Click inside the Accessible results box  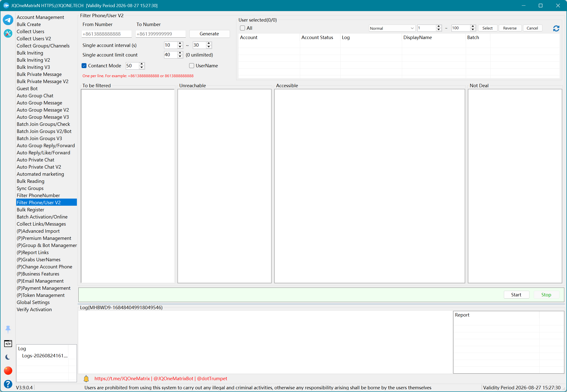pos(370,186)
